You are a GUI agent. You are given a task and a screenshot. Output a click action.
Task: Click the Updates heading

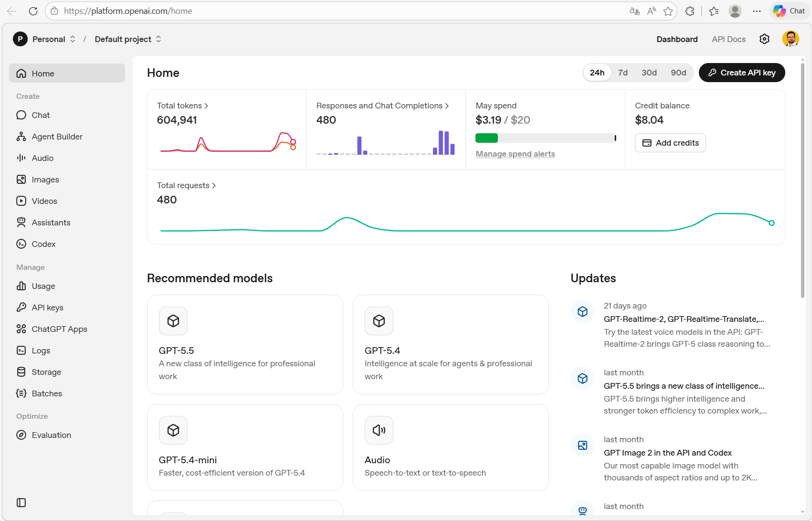[x=593, y=278]
